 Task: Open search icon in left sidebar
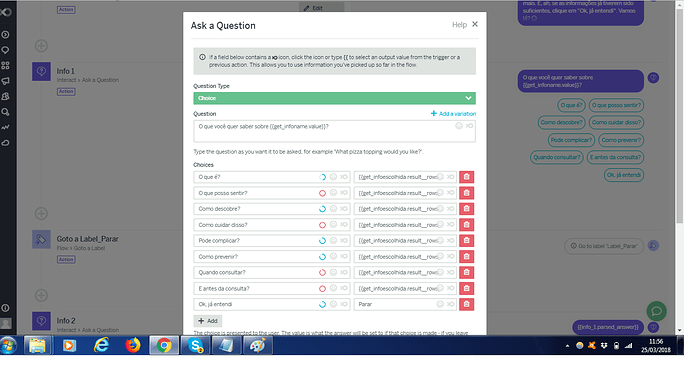[x=6, y=112]
